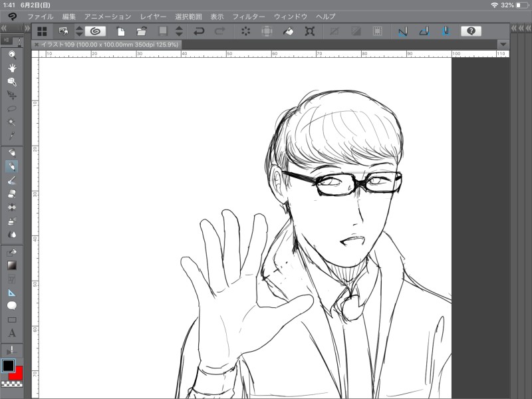The width and height of the screenshot is (532, 399).
Task: Select the Text tool
Action: [12, 333]
